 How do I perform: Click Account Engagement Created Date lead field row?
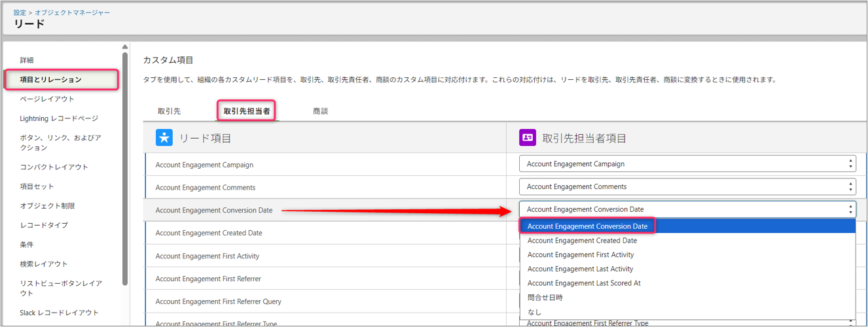click(x=325, y=233)
